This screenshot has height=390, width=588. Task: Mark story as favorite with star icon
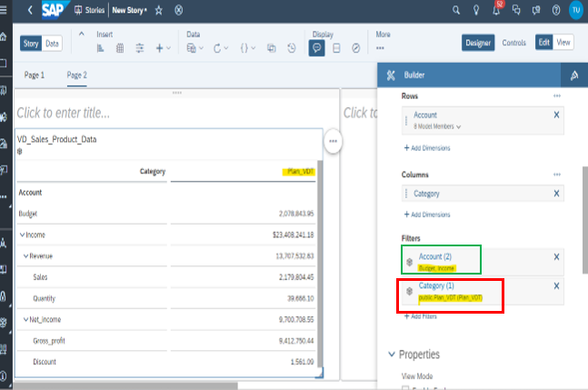coord(159,10)
